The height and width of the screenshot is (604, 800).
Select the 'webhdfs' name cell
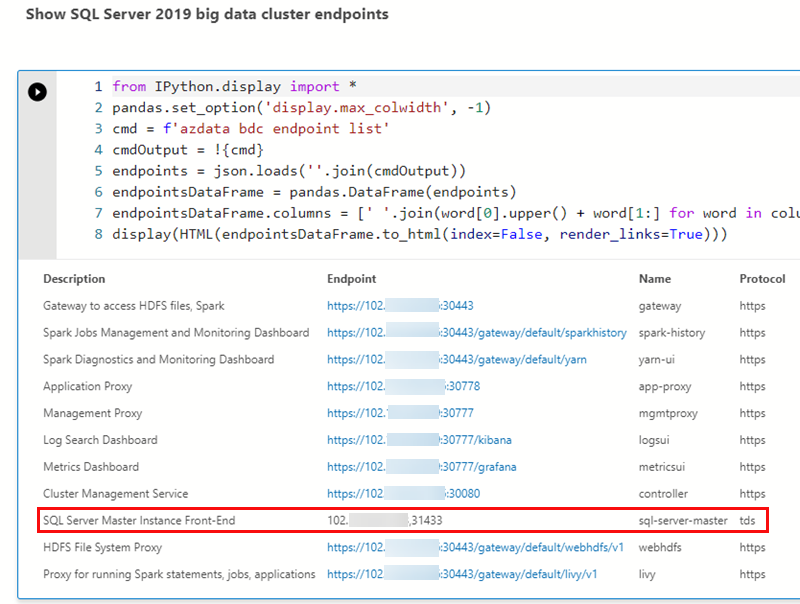coord(660,547)
